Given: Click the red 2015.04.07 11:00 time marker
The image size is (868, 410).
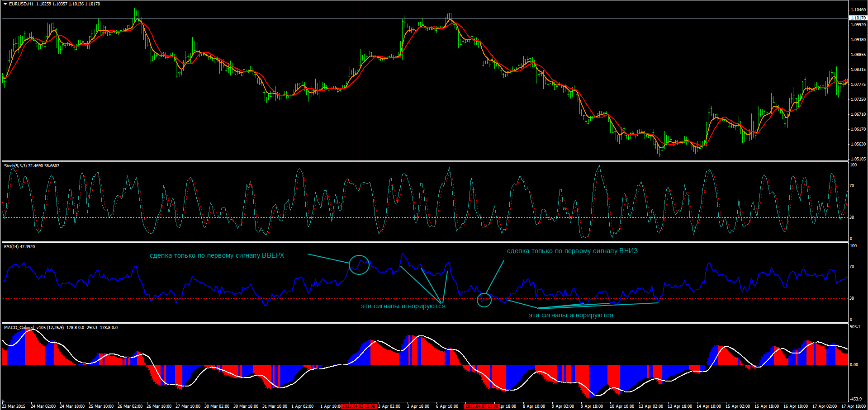Looking at the screenshot, I should (x=482, y=406).
